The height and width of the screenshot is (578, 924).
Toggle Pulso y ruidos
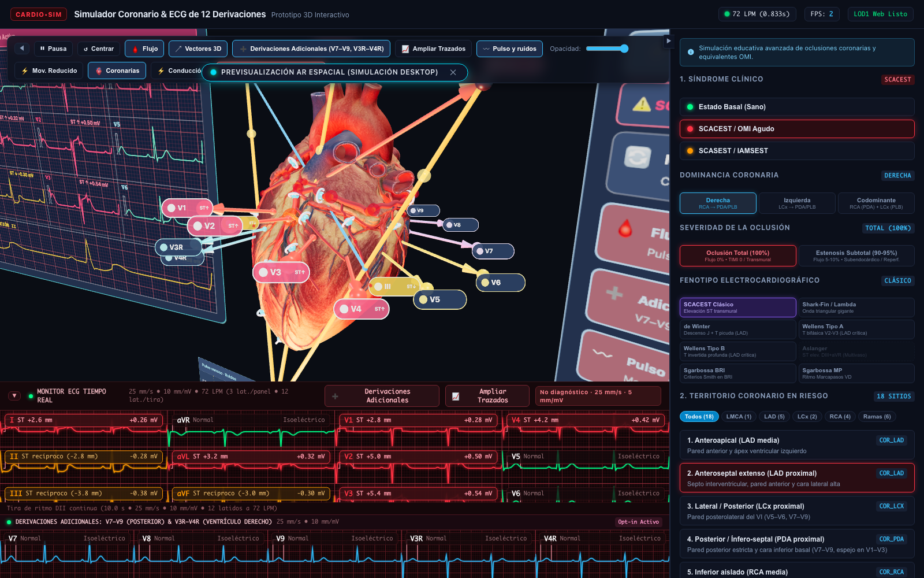(509, 49)
